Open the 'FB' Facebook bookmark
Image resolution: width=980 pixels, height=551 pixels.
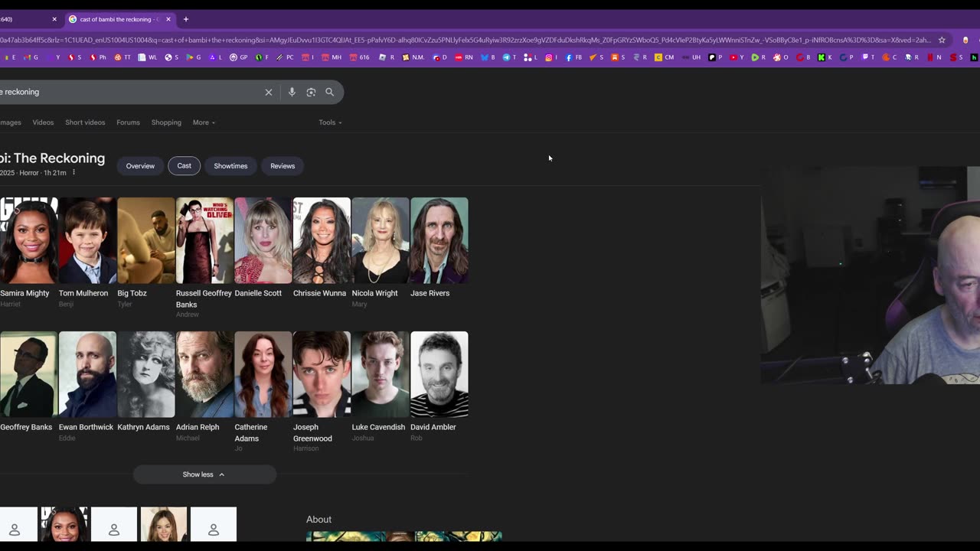pos(573,57)
